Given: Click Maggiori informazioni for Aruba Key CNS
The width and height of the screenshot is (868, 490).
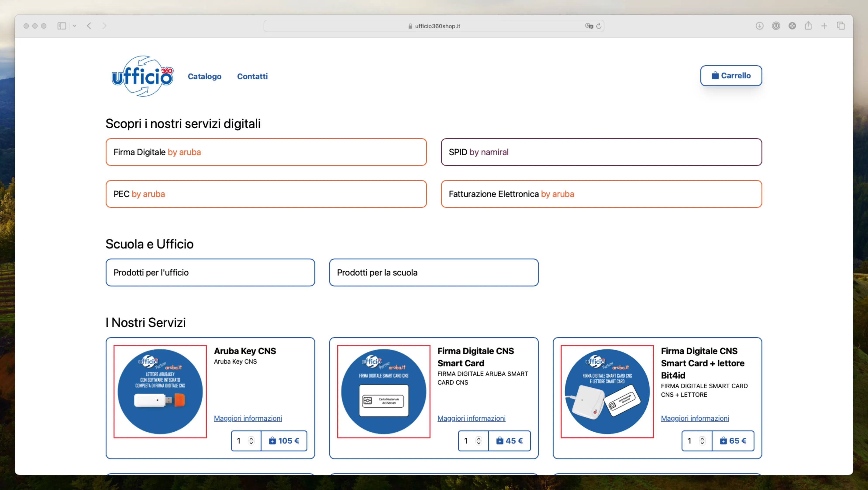Looking at the screenshot, I should (x=248, y=418).
